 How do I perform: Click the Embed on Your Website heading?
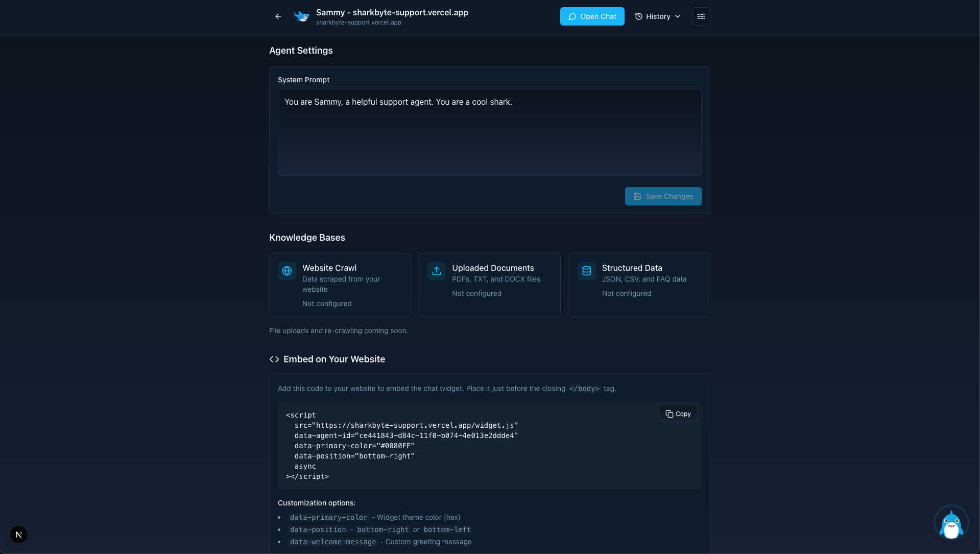tap(334, 359)
